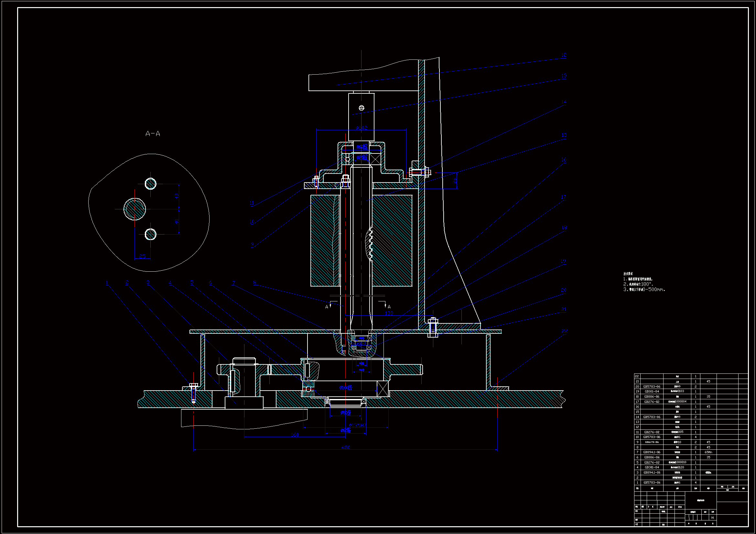Click GB6170-86 cell in parts table

coord(652,442)
